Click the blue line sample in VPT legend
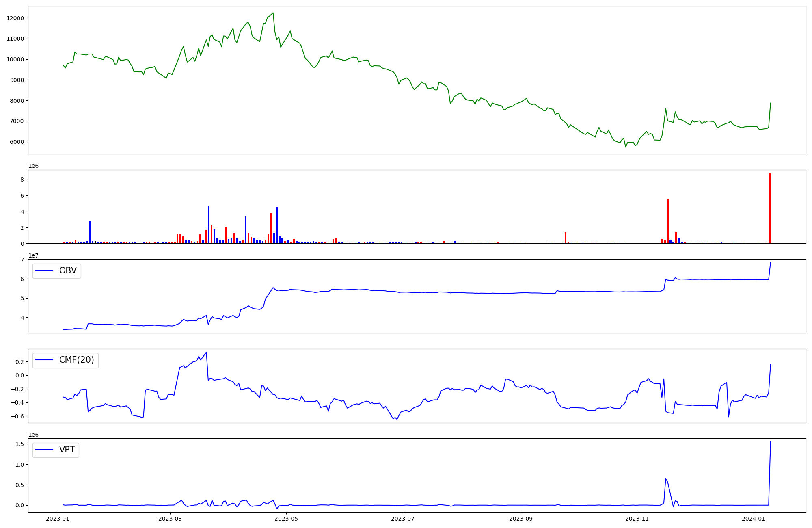 [x=45, y=450]
